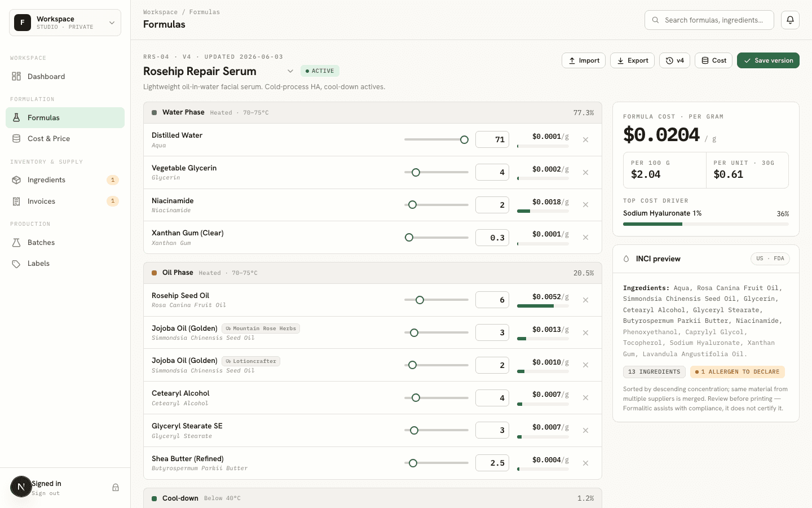Remove Vegetable Glycerin row
The height and width of the screenshot is (508, 812).
click(585, 172)
